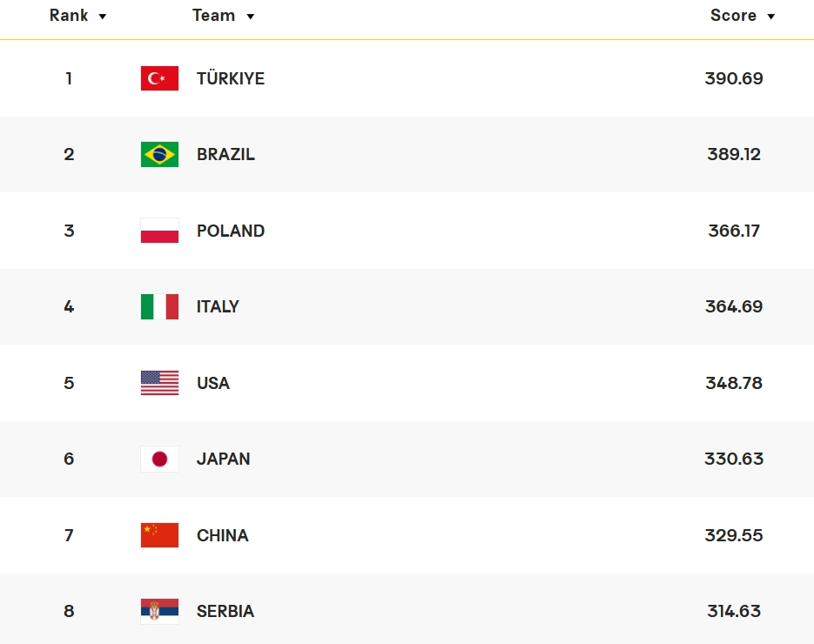Open the BRAZIL team link
The width and height of the screenshot is (814, 644).
225,155
